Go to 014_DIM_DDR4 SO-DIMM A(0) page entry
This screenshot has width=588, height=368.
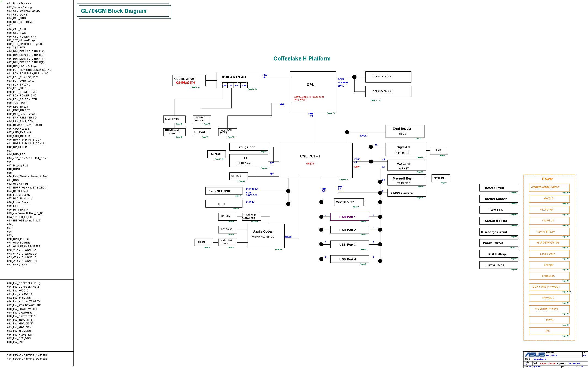[26, 51]
